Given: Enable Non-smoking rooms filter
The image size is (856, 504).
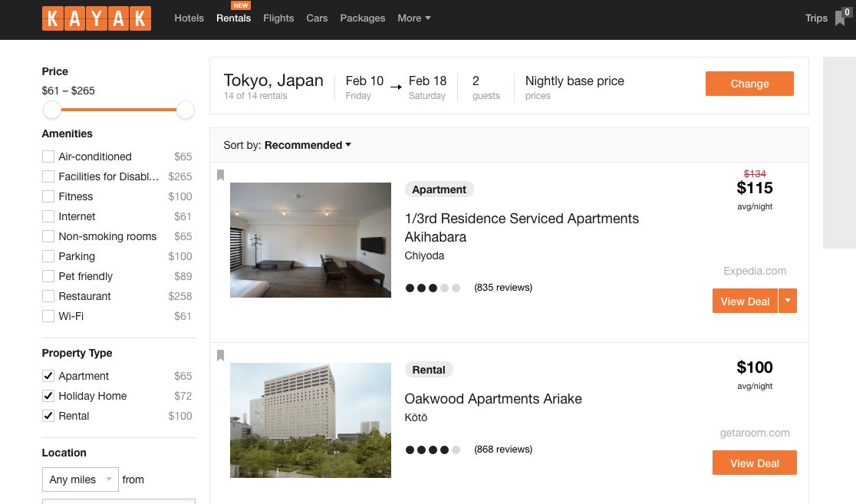Looking at the screenshot, I should coord(48,236).
